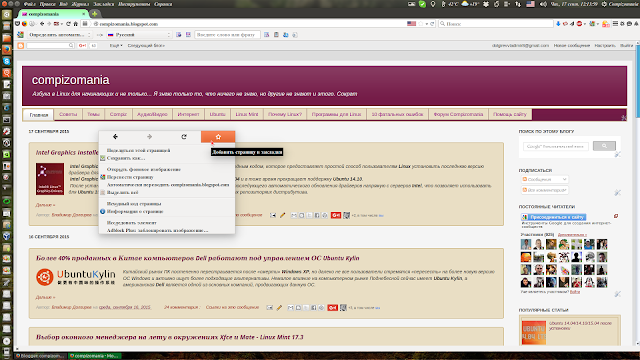
Task: Click the reload icon in the context menu
Action: (x=184, y=137)
